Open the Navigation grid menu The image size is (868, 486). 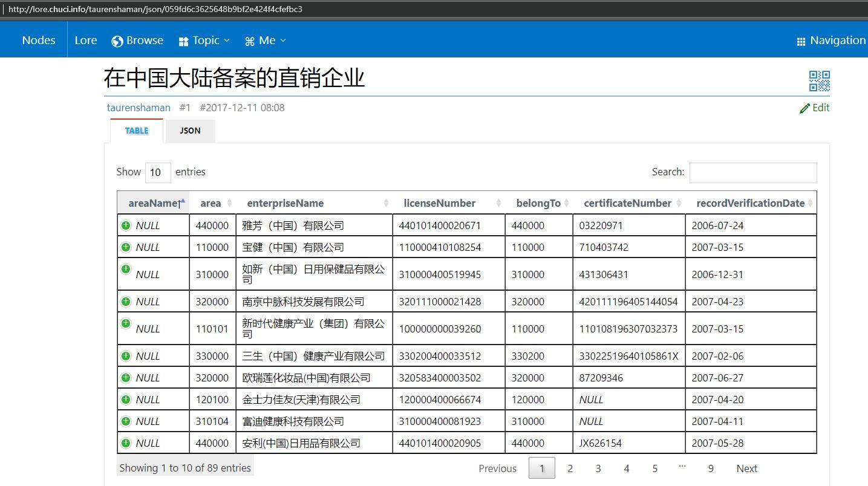pyautogui.click(x=831, y=40)
